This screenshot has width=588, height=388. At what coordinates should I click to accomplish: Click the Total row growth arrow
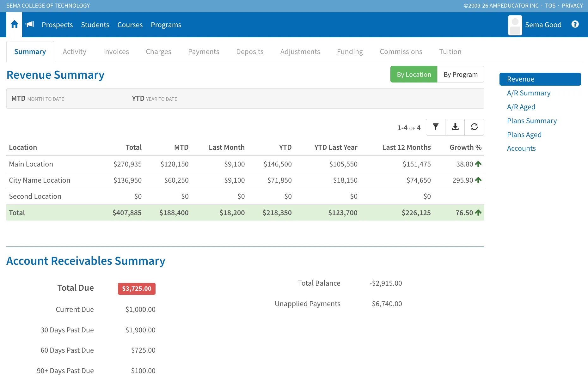click(x=478, y=213)
